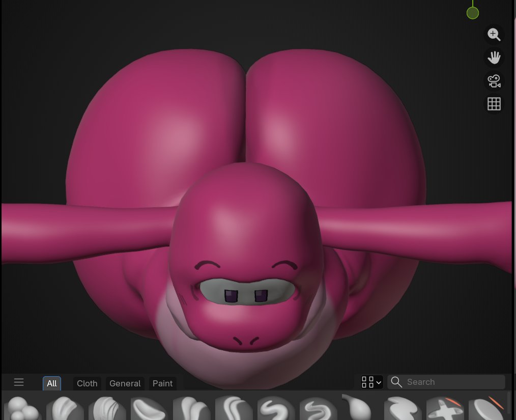The image size is (516, 420).
Task: Select the fifth brush thumbnail in the shelf
Action: 191,407
